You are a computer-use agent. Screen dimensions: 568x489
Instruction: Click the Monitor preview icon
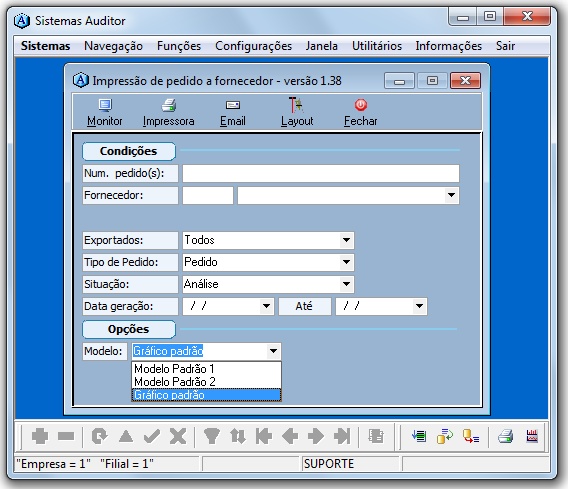click(x=105, y=105)
